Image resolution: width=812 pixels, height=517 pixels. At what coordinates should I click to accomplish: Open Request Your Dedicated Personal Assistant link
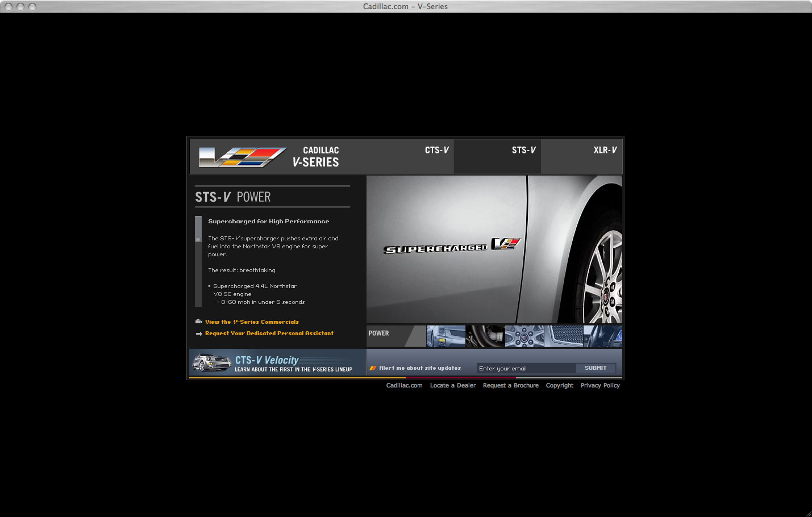pyautogui.click(x=269, y=333)
